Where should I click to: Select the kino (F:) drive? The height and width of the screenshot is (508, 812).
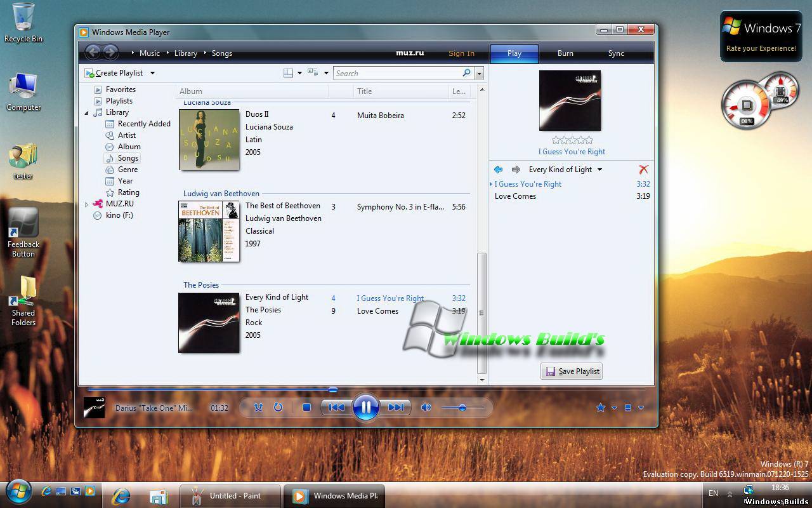tap(119, 215)
